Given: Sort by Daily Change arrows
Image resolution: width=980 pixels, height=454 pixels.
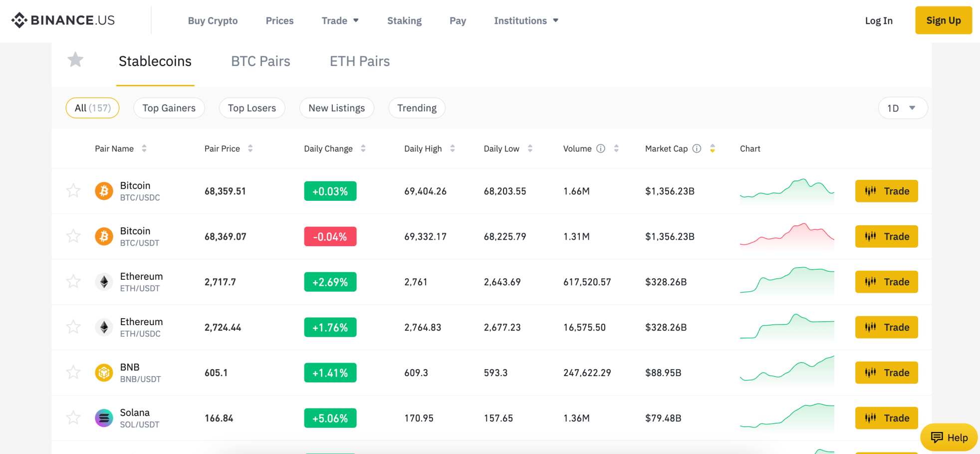Looking at the screenshot, I should pyautogui.click(x=363, y=148).
